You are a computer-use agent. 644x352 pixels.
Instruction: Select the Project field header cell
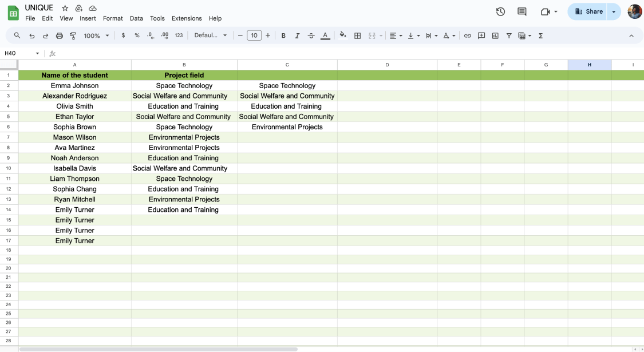click(x=184, y=75)
